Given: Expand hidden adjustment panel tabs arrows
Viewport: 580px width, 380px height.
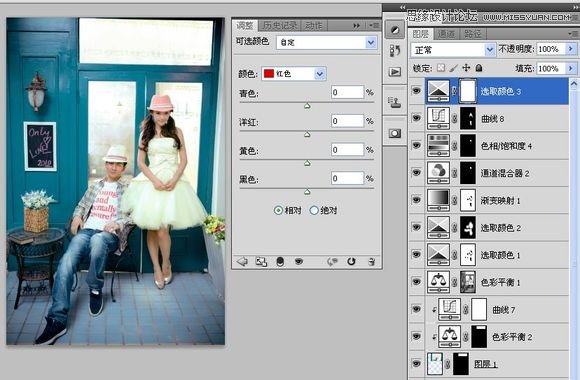Looking at the screenshot, I should (357, 26).
